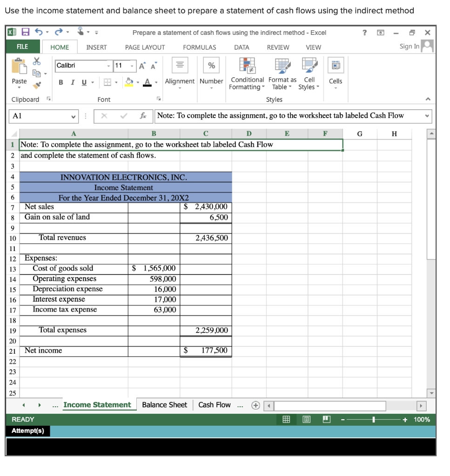Click the Cash Flow worksheet button
The width and height of the screenshot is (450, 476).
215,405
